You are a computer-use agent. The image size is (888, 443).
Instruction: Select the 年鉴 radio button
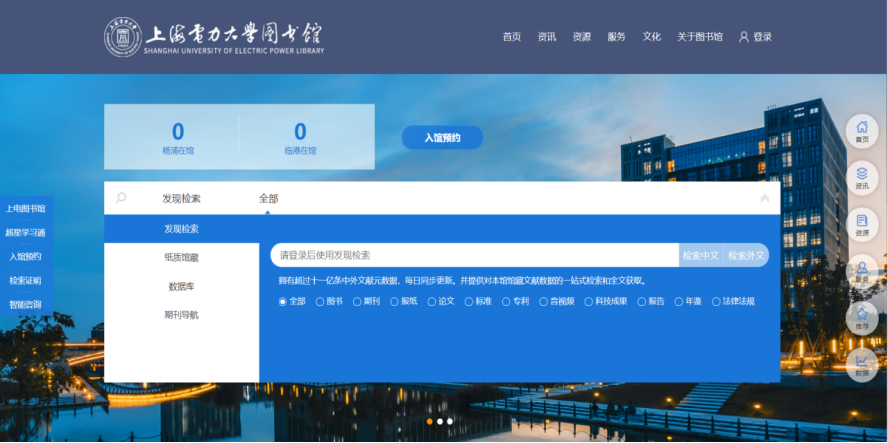678,302
